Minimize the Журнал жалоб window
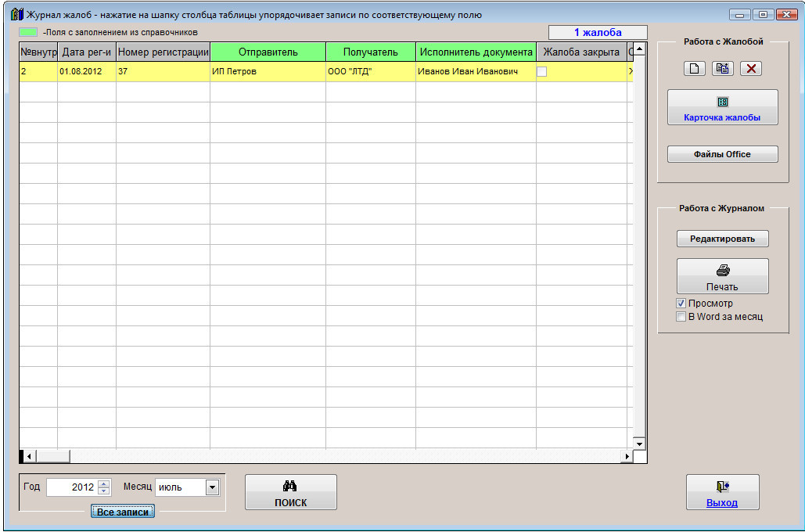805x532 pixels. 739,15
